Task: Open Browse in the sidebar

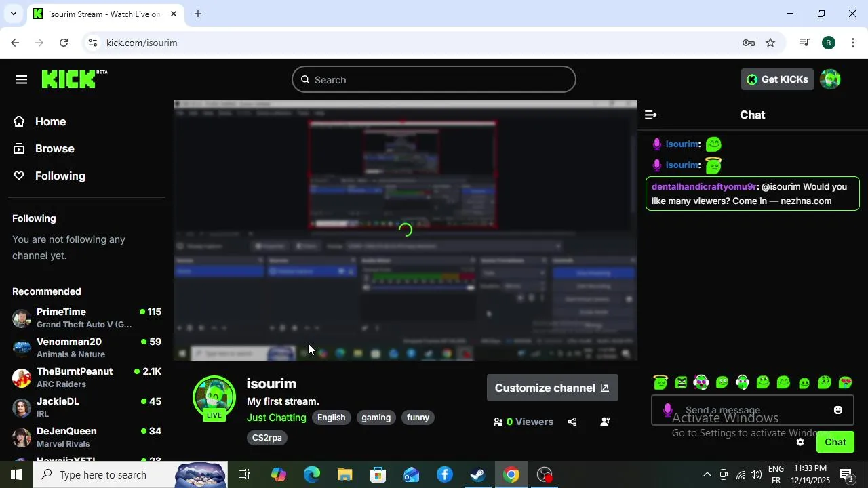Action: click(x=45, y=149)
